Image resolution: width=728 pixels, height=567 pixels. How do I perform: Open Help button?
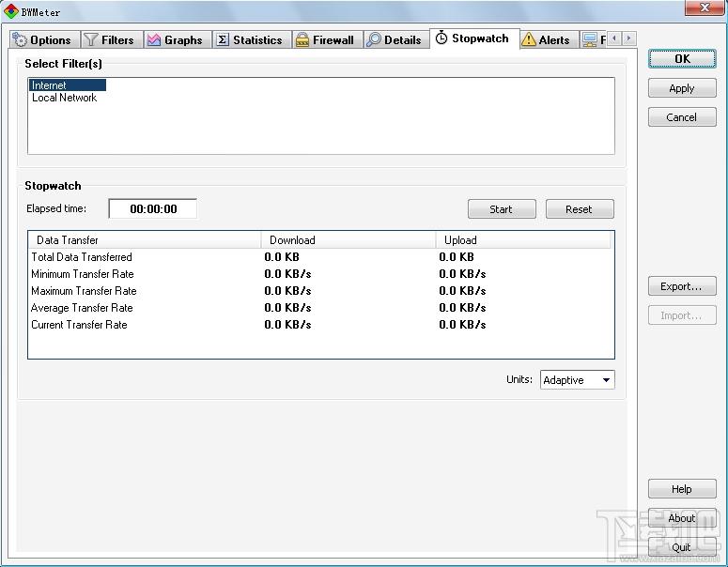tap(682, 489)
